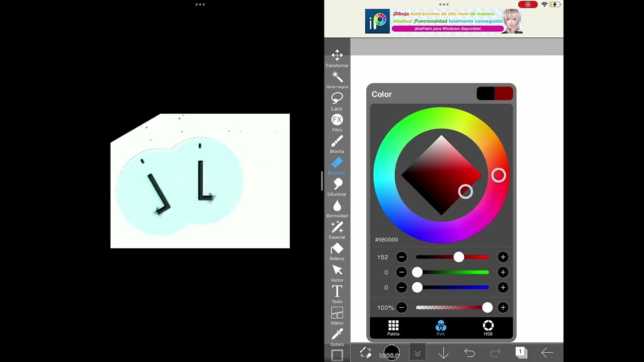This screenshot has height=362, width=644.
Task: Click the ibisPaint para Windows disponible button
Action: pos(448,29)
